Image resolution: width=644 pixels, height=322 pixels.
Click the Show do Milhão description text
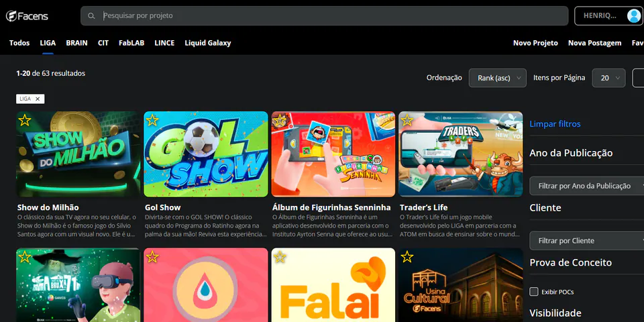(76, 225)
